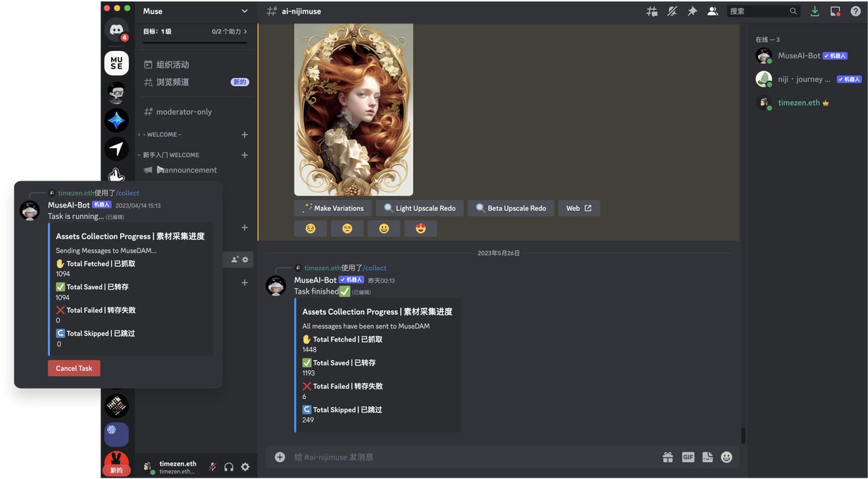Screen dimensions: 868x479
Task: Open Discord home direct messages icon
Action: point(117,31)
